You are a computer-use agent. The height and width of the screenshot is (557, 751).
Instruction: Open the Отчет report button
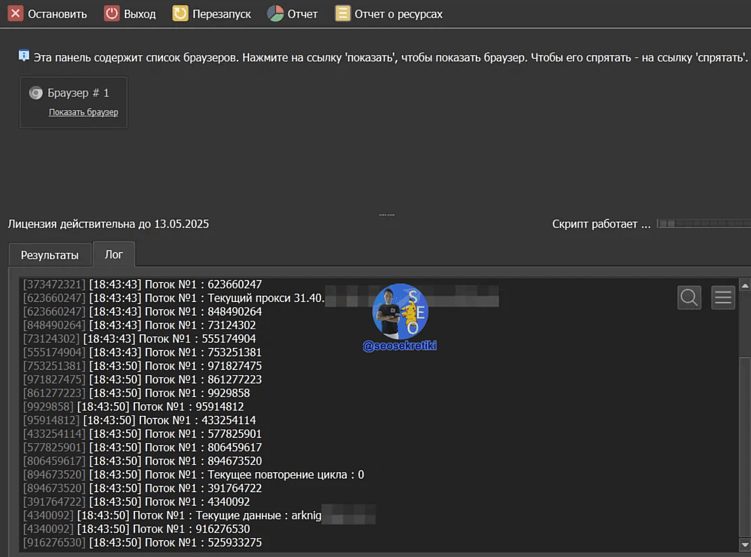(x=292, y=14)
